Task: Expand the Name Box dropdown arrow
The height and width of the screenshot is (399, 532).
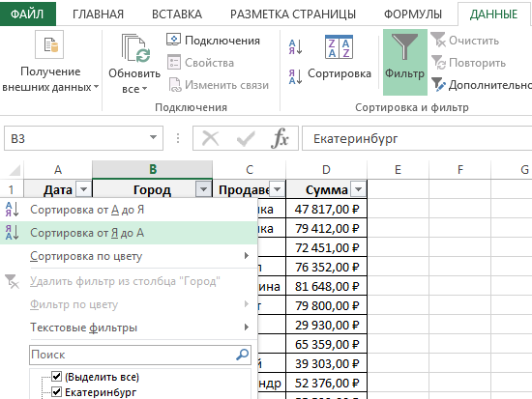Action: [x=154, y=138]
